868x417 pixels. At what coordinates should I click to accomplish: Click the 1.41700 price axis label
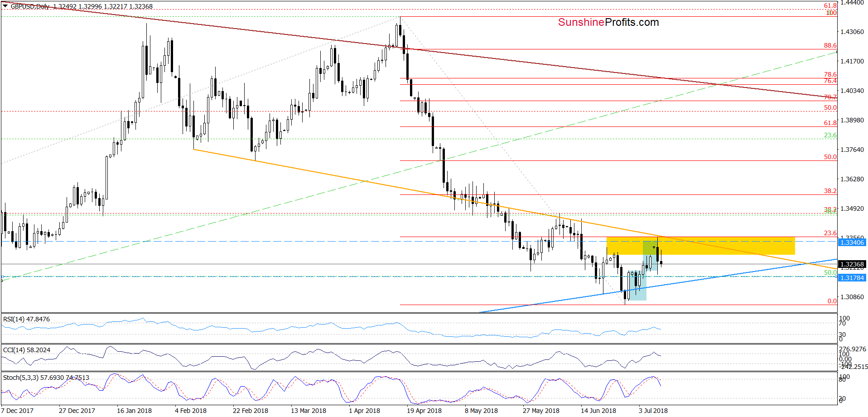[x=852, y=61]
